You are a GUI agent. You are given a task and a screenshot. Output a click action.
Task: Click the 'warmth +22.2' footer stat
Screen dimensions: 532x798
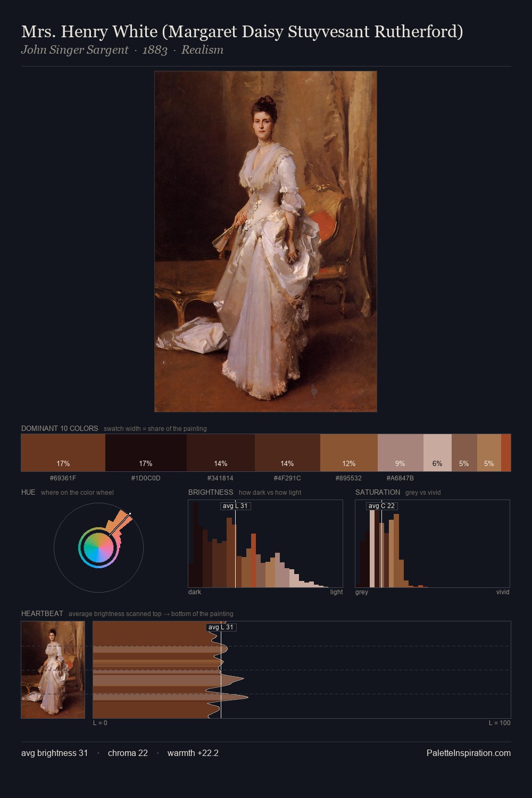pyautogui.click(x=193, y=753)
